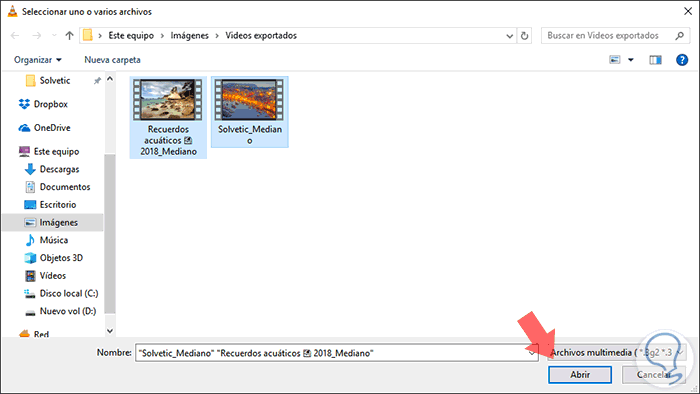Viewport: 700px width, 394px height.
Task: Open the Archivos multimedia file type dropdown
Action: click(617, 353)
